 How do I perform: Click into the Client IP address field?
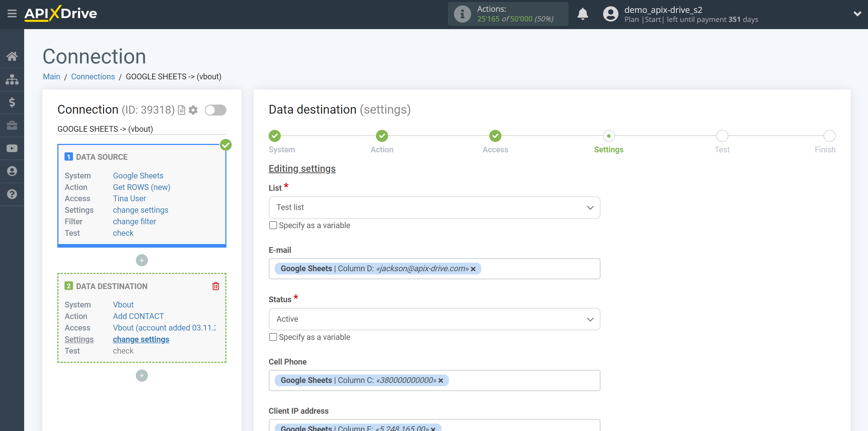434,425
